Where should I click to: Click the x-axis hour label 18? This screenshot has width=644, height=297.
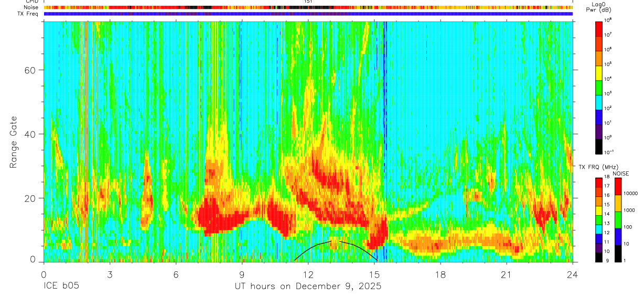pos(440,274)
